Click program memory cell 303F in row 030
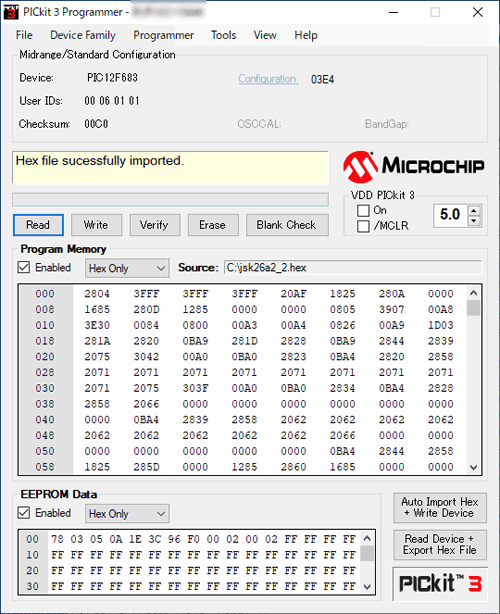500x614 pixels. click(x=195, y=388)
